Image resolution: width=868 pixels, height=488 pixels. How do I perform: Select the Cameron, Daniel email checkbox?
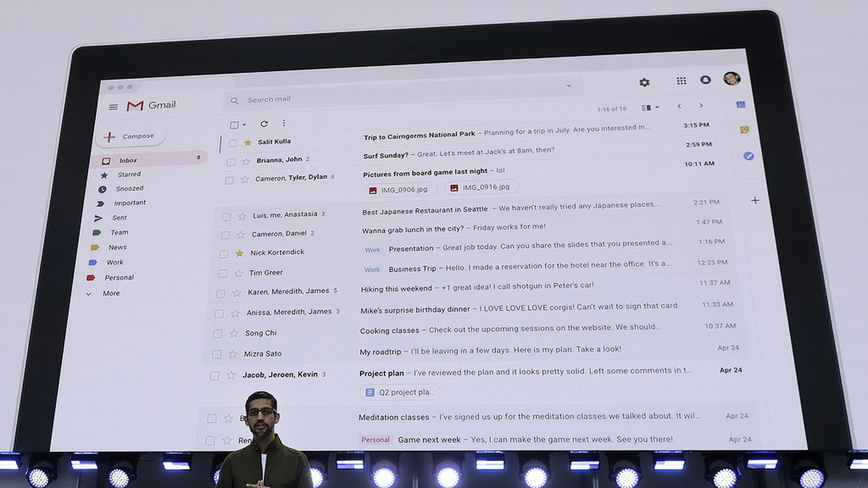[x=225, y=235]
